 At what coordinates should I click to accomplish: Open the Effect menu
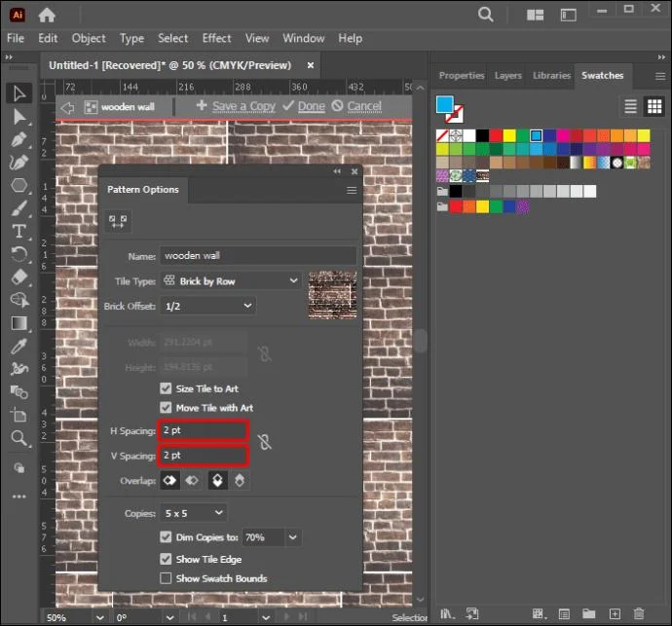[x=216, y=38]
